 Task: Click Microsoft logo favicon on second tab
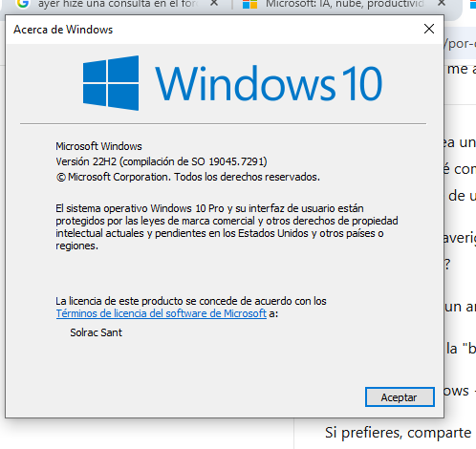(x=249, y=4)
